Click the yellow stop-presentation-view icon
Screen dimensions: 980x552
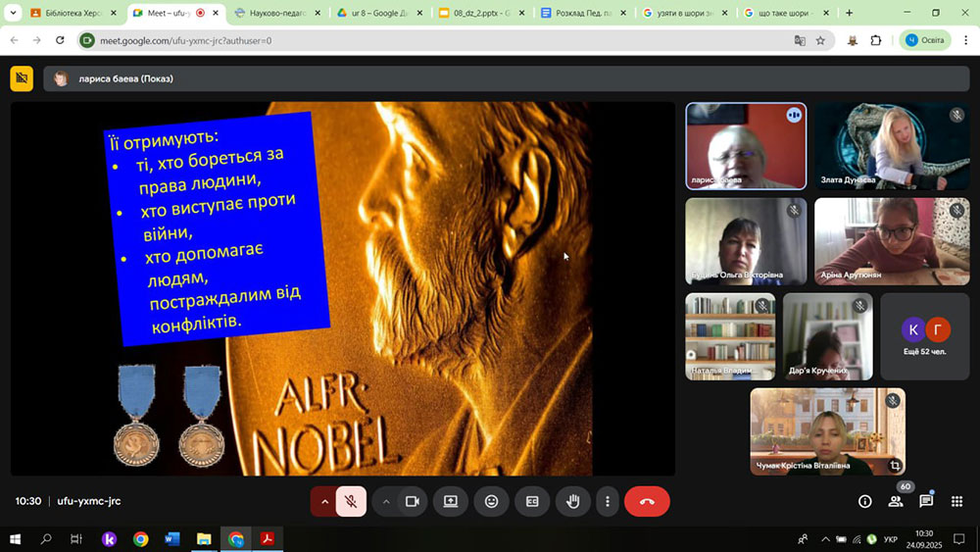tap(22, 78)
